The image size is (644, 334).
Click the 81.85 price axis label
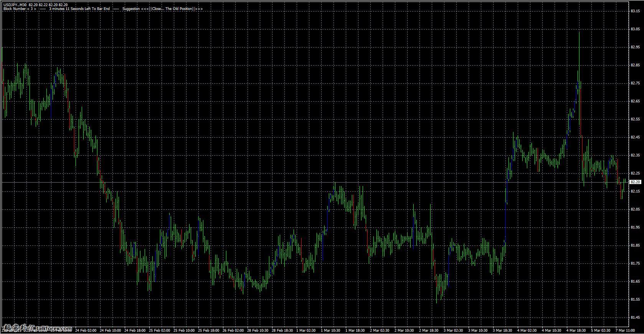pos(635,245)
